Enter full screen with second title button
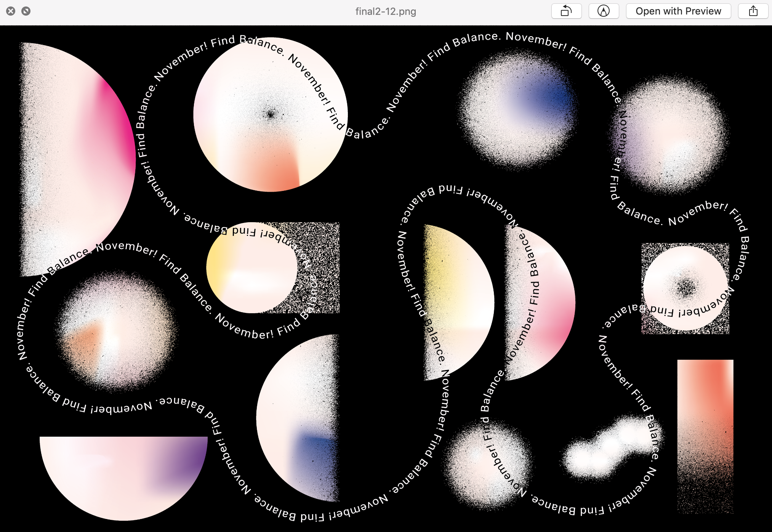This screenshot has width=772, height=532. [26, 11]
